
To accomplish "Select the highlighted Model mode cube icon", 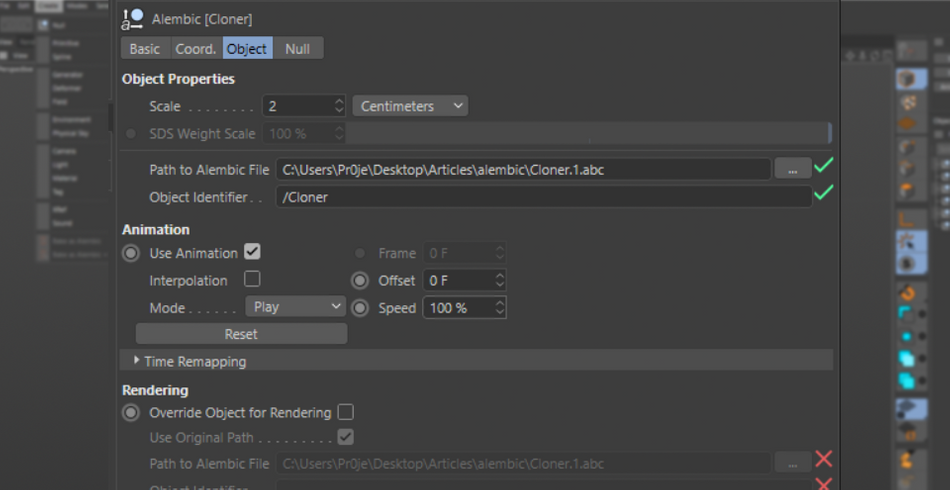I will tap(908, 79).
